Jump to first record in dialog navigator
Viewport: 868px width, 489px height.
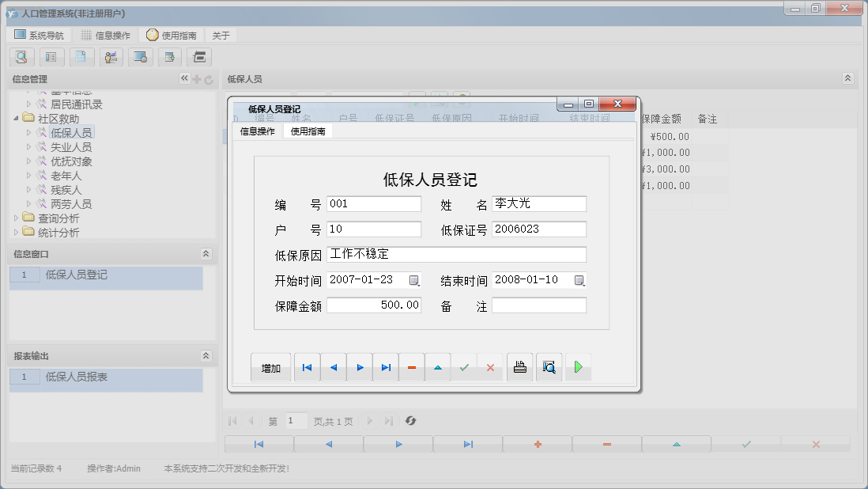coord(307,367)
